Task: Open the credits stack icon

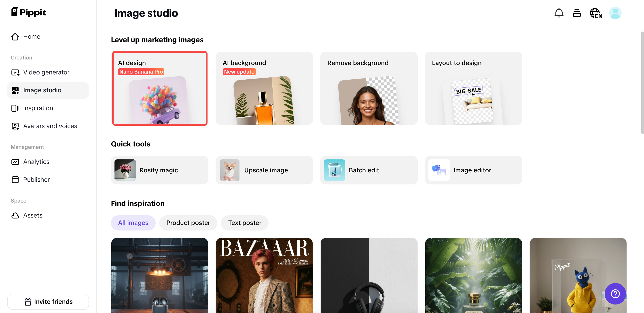Action: coord(576,13)
